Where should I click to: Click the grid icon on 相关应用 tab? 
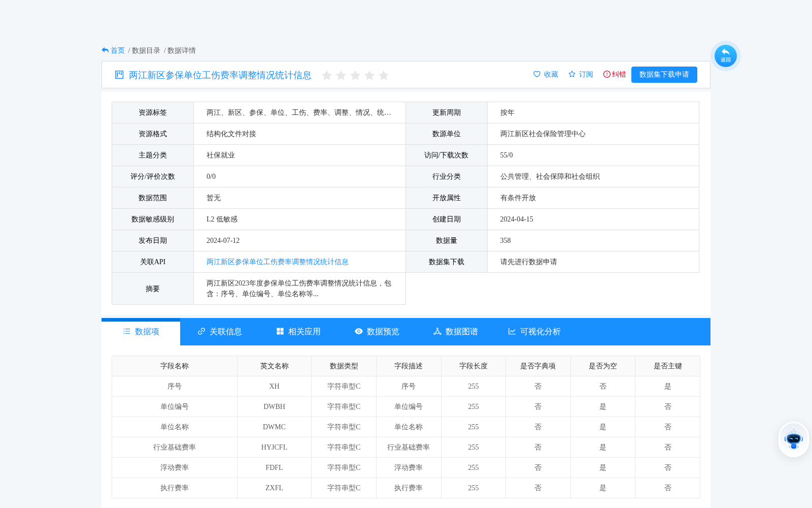[280, 331]
